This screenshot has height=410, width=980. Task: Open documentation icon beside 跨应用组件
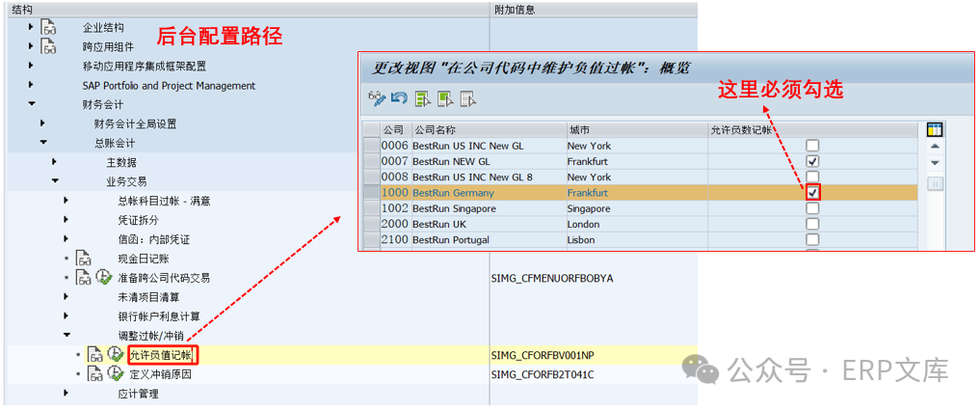click(49, 46)
